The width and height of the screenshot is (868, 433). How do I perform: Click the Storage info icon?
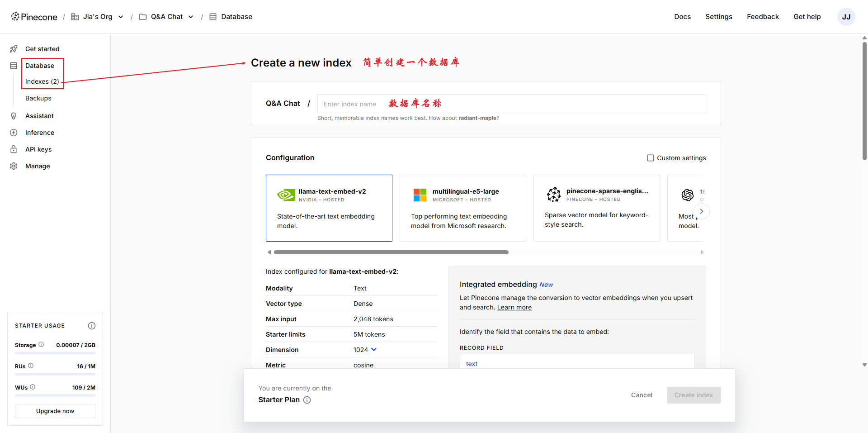coord(41,344)
